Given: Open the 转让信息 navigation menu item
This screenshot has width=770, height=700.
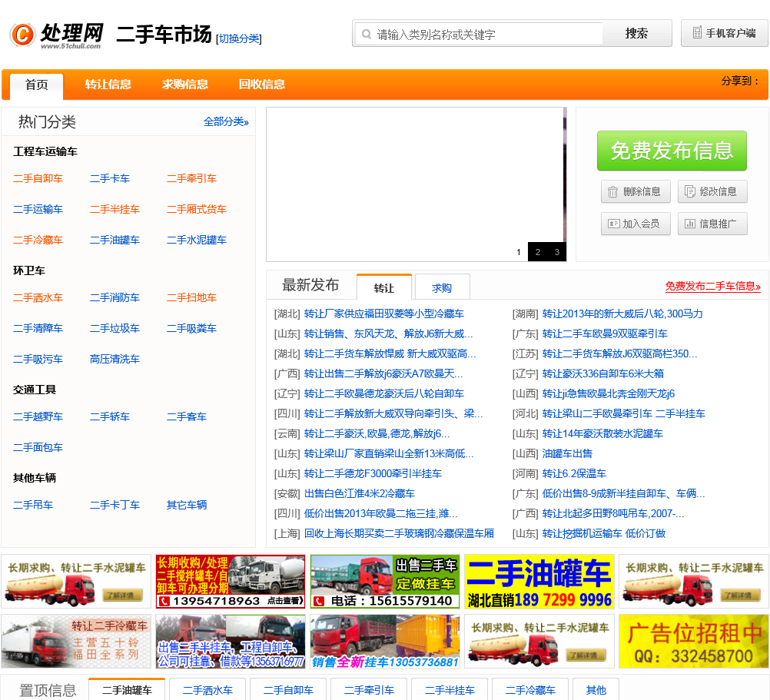Looking at the screenshot, I should (x=108, y=85).
